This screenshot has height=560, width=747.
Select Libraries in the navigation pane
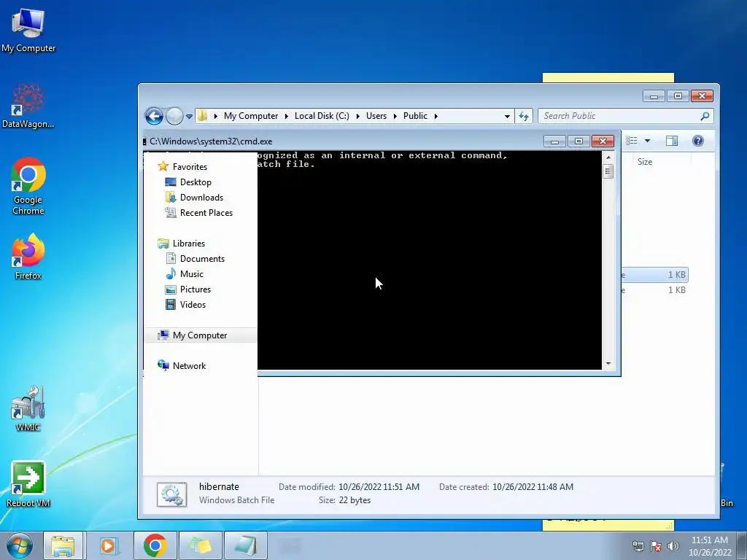tap(189, 244)
